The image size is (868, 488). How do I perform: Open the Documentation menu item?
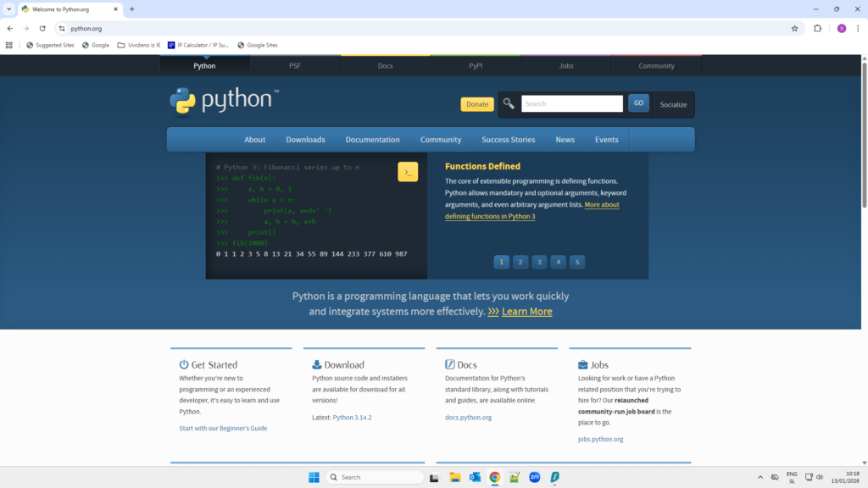372,140
